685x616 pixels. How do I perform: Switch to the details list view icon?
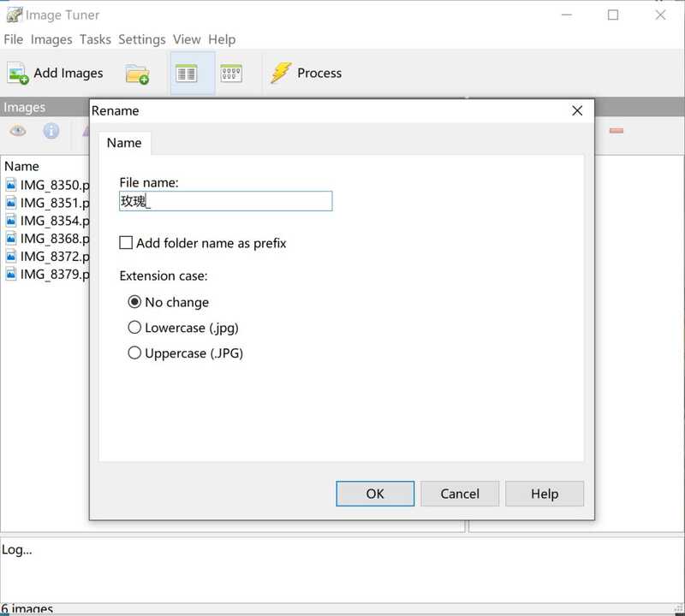[185, 73]
